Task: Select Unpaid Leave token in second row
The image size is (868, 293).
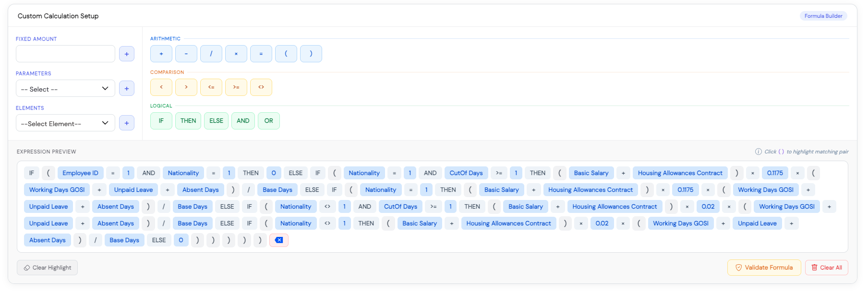Action: 133,190
